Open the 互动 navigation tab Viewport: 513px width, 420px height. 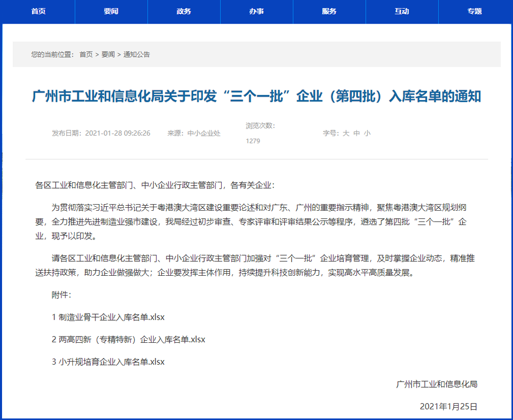(x=402, y=11)
